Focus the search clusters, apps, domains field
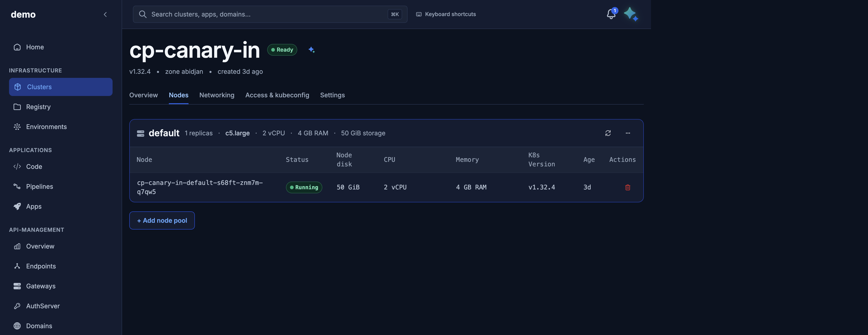 point(270,14)
